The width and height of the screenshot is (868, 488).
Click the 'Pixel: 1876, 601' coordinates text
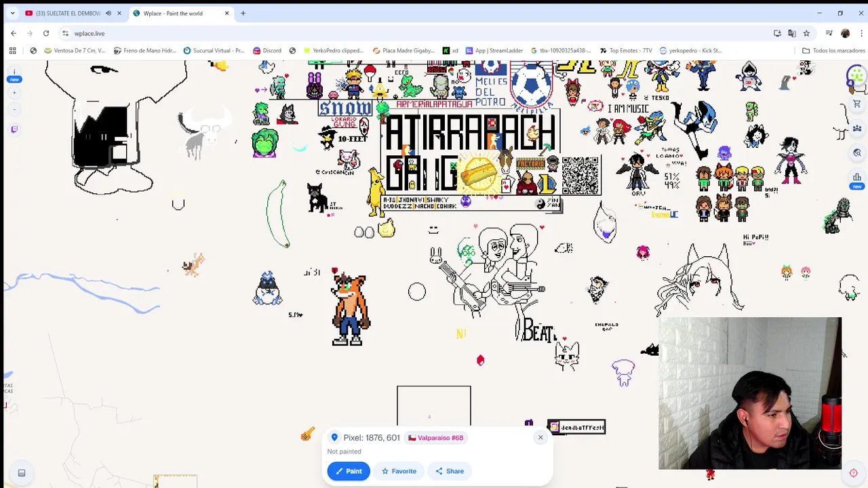click(x=372, y=438)
